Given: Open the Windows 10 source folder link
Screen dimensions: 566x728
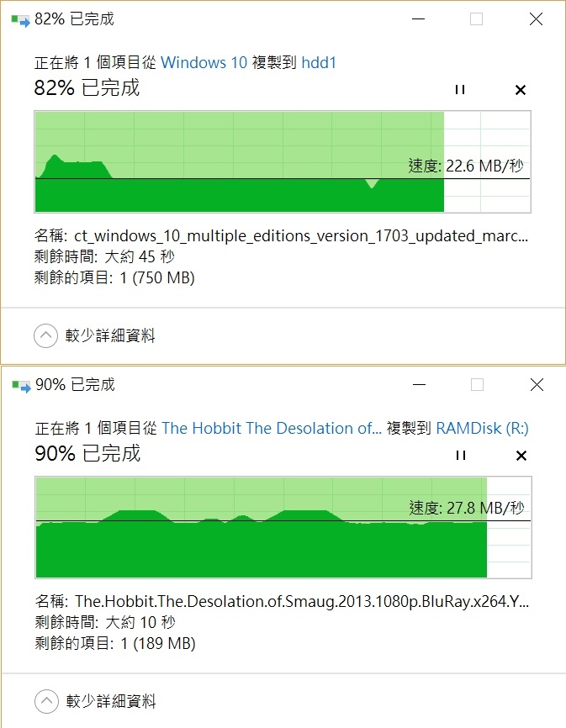Looking at the screenshot, I should tap(204, 62).
